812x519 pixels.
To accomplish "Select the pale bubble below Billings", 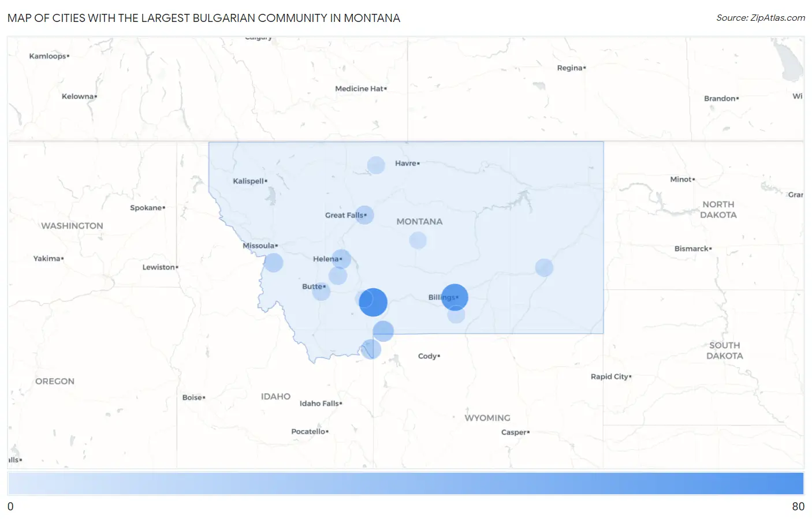I will click(x=456, y=315).
